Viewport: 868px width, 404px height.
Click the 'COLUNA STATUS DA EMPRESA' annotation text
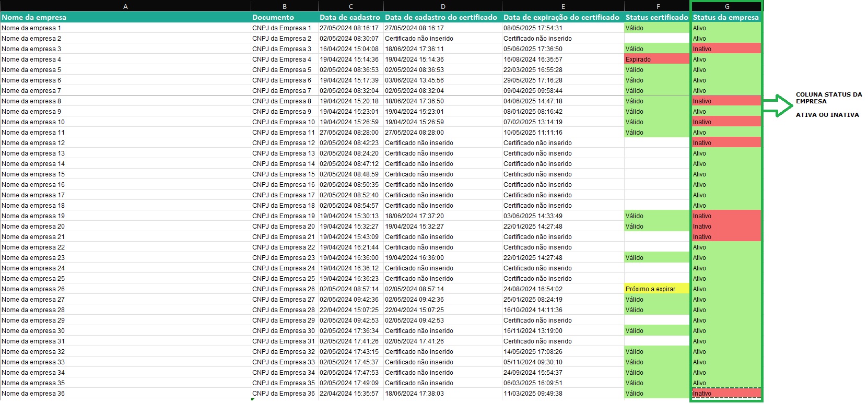(828, 98)
